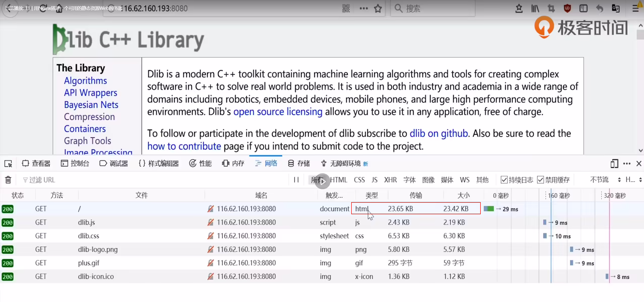Open the Console tab
The width and height of the screenshot is (644, 302).
click(x=75, y=164)
